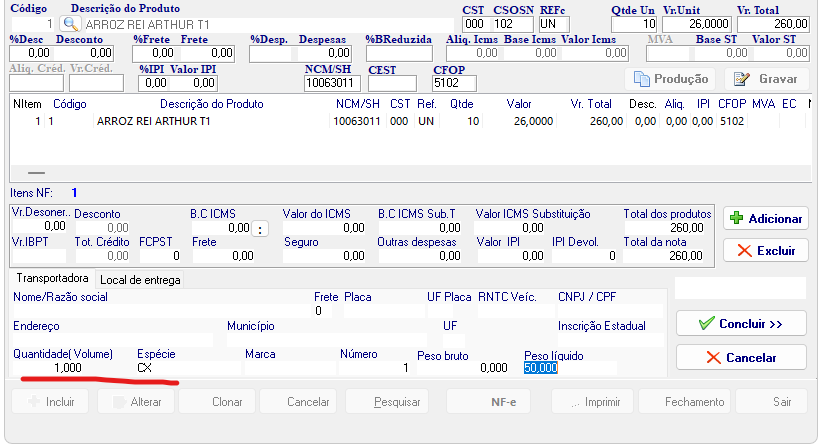Click the RNTC Veíc. input field
Image resolution: width=819 pixels, height=445 pixels.
516,311
